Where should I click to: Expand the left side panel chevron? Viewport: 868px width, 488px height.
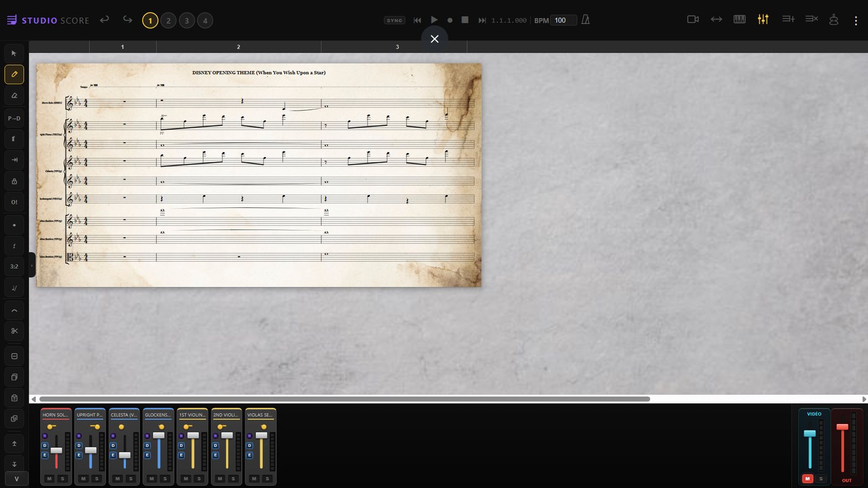(x=31, y=265)
